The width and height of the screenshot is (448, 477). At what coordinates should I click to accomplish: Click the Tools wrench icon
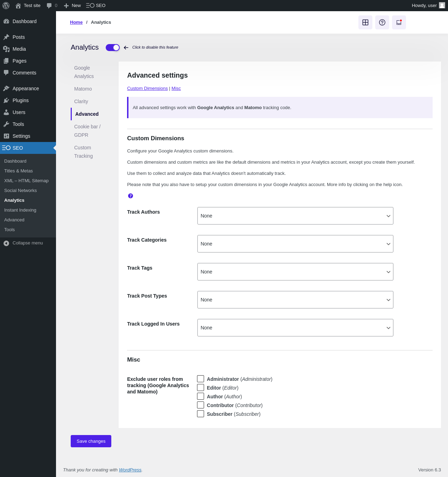click(6, 124)
